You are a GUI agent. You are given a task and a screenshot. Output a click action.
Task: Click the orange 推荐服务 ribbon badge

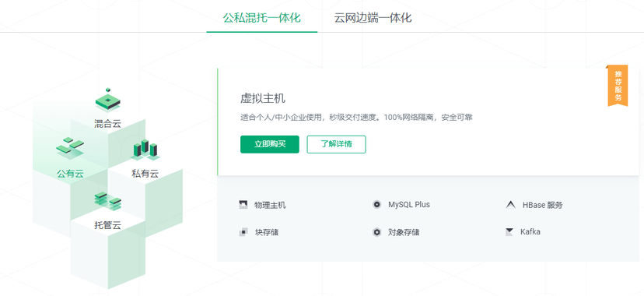[x=618, y=86]
